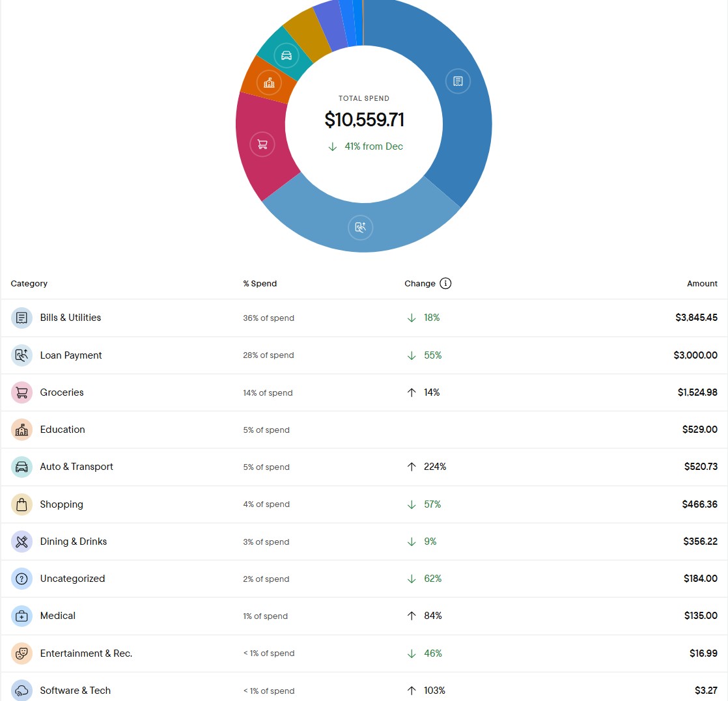Click the $466.36 amount
Image resolution: width=728 pixels, height=701 pixels.
click(x=699, y=504)
